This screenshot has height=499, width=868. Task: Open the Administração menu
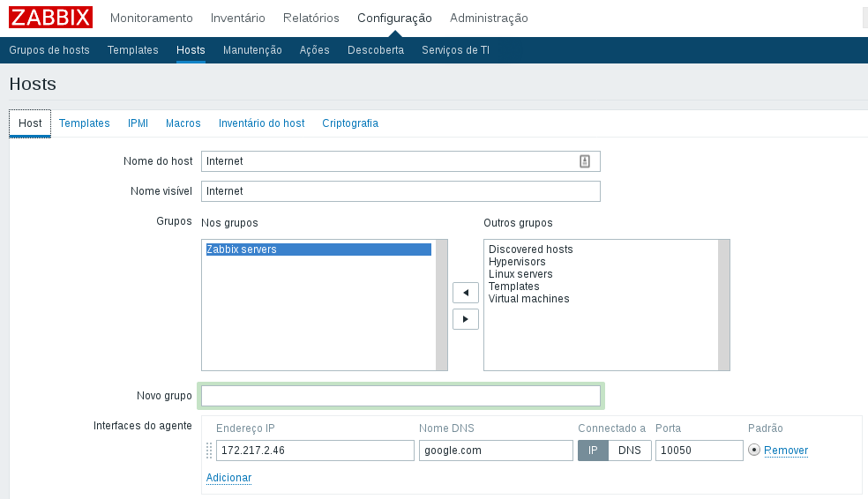(489, 18)
